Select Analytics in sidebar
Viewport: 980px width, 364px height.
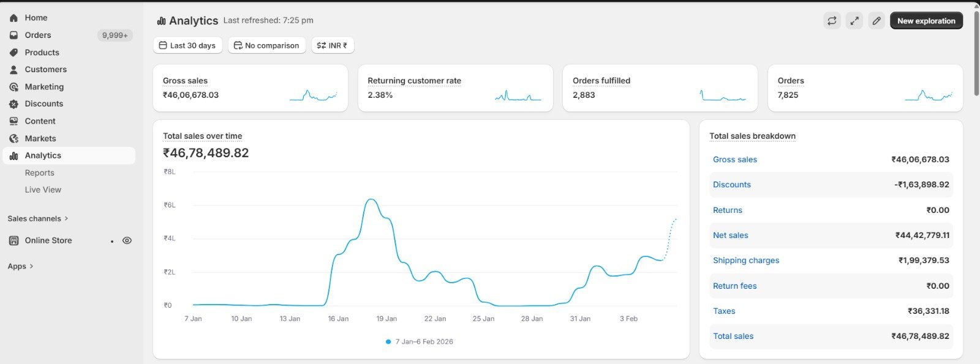pyautogui.click(x=69, y=156)
